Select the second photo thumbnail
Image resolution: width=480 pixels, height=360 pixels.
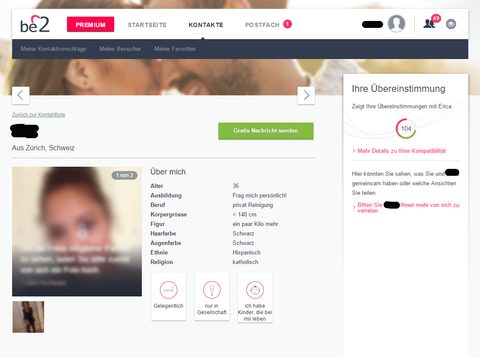point(28,317)
